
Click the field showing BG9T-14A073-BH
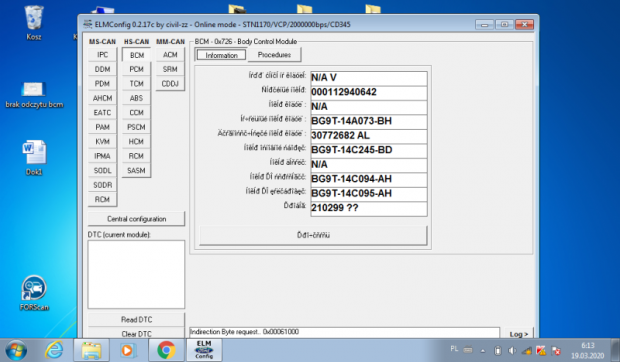tap(369, 121)
